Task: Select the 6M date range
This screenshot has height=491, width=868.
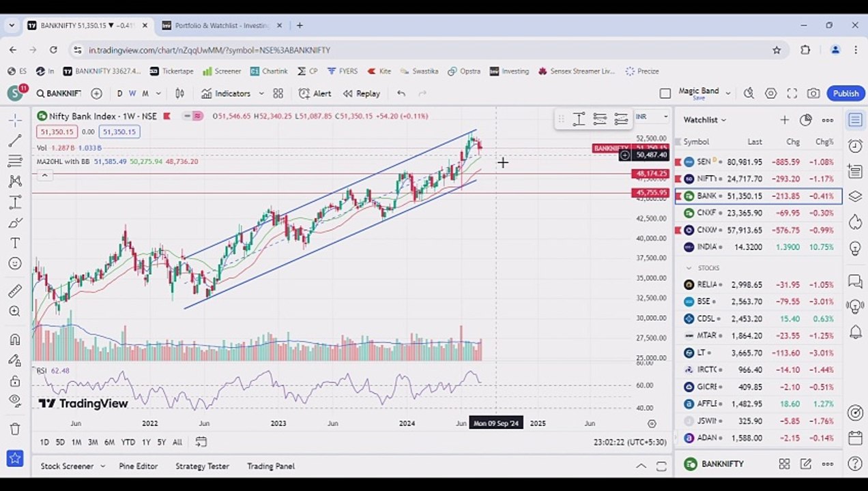Action: point(109,443)
